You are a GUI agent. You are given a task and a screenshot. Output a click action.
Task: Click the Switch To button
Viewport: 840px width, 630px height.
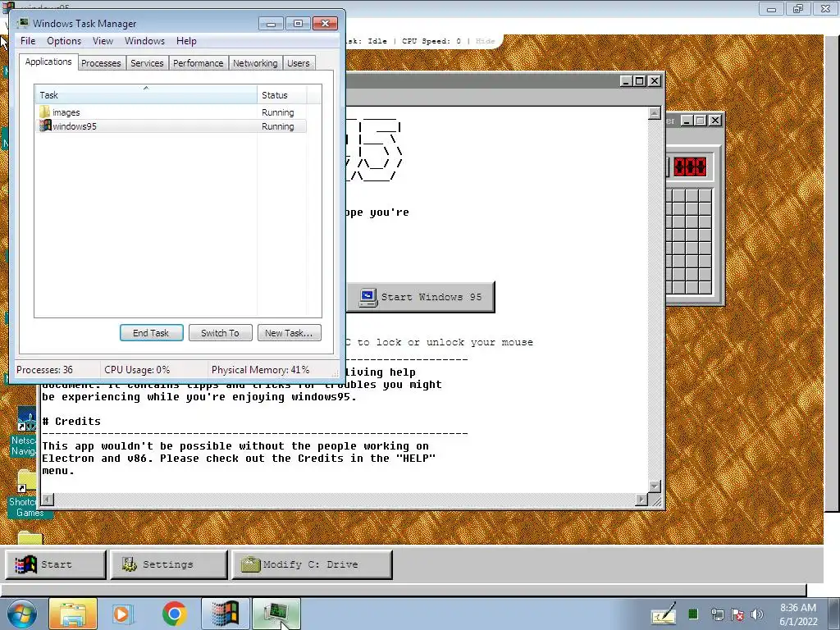tap(220, 333)
